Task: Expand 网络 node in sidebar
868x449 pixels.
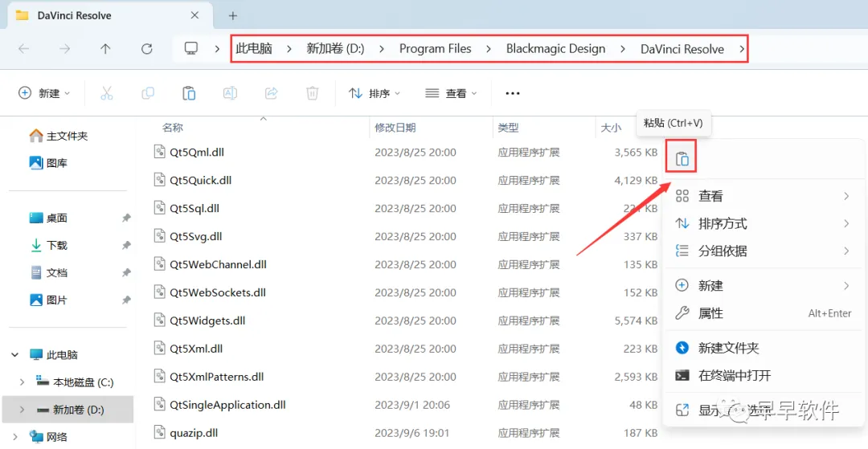Action: tap(14, 437)
